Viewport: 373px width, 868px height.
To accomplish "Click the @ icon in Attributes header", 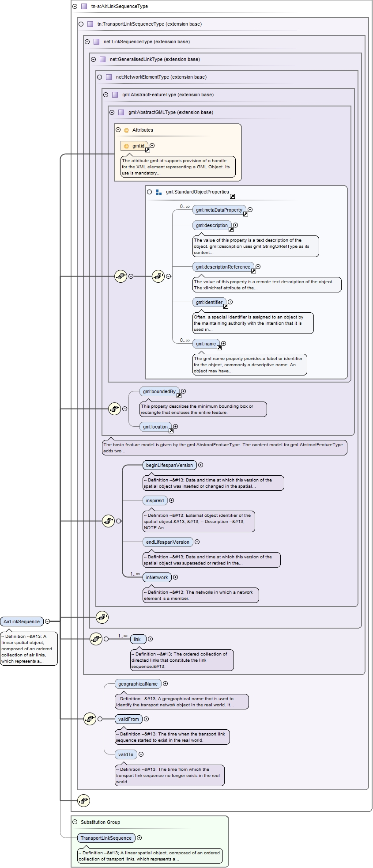I will 126,130.
